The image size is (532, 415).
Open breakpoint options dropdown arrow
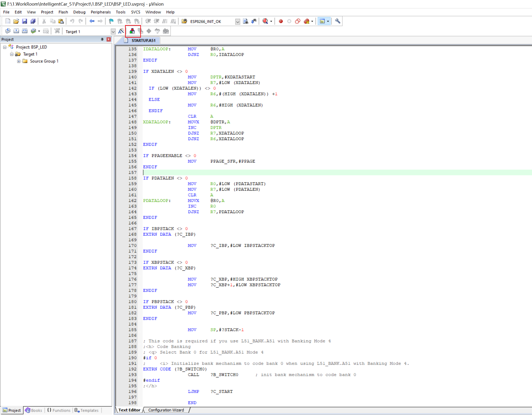[x=312, y=22]
